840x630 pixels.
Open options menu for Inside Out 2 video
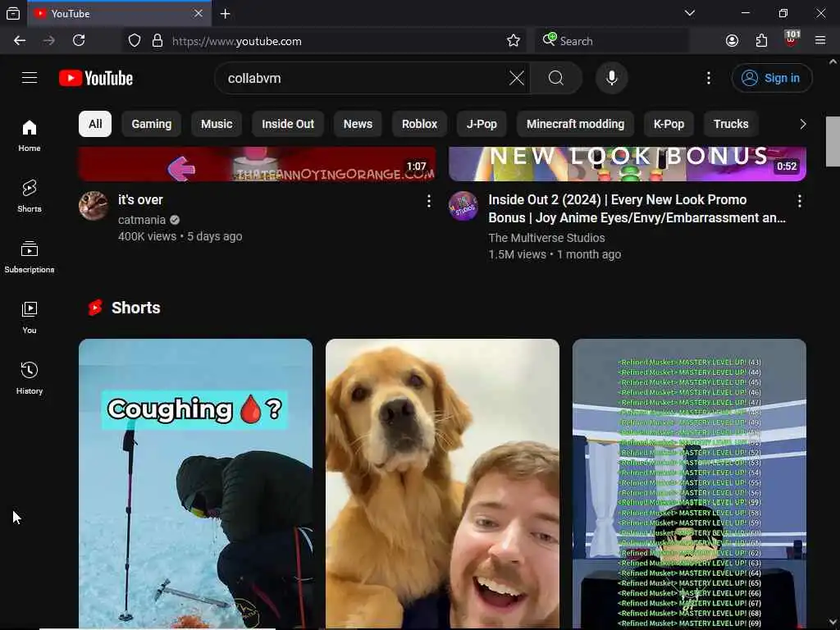tap(799, 201)
